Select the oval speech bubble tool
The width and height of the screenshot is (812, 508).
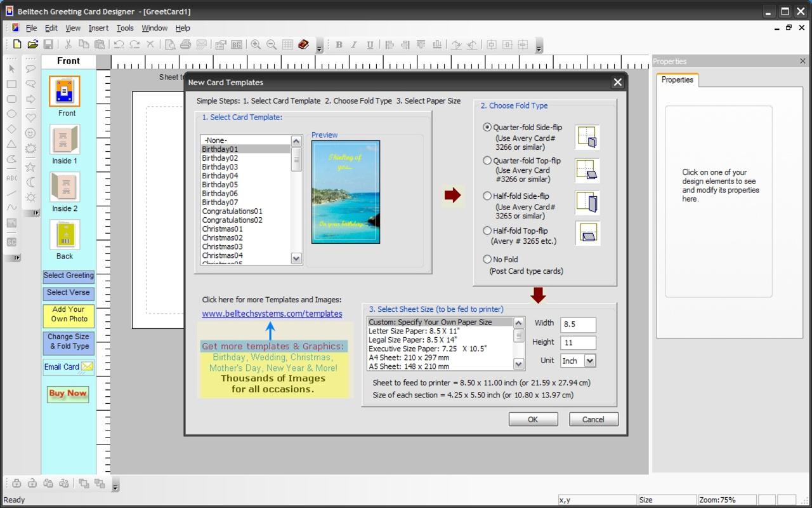coord(30,69)
